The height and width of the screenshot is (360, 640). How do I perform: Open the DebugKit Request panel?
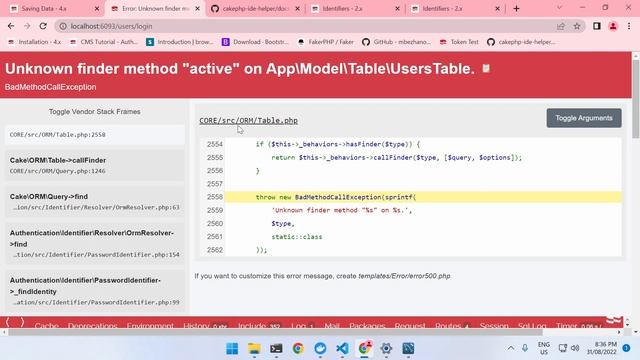click(410, 325)
